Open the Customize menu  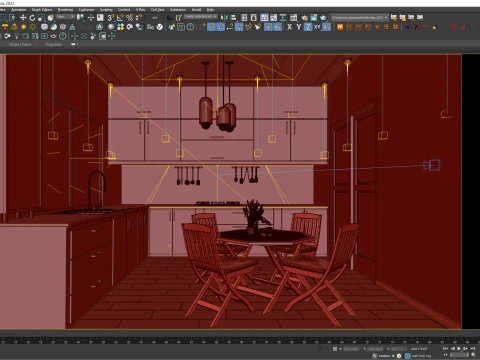pos(86,10)
